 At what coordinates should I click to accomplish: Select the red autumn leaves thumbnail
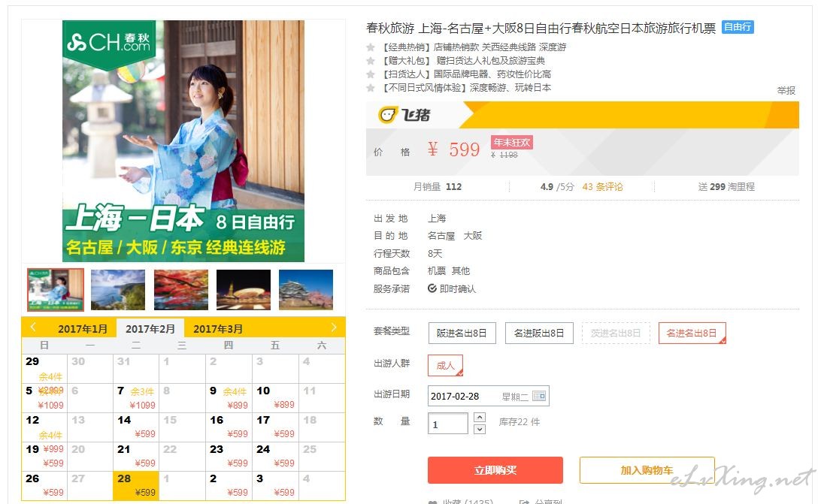[x=180, y=289]
